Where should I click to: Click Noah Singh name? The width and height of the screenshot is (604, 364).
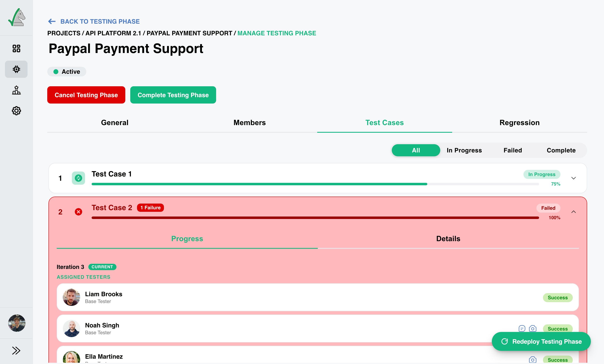click(x=102, y=325)
